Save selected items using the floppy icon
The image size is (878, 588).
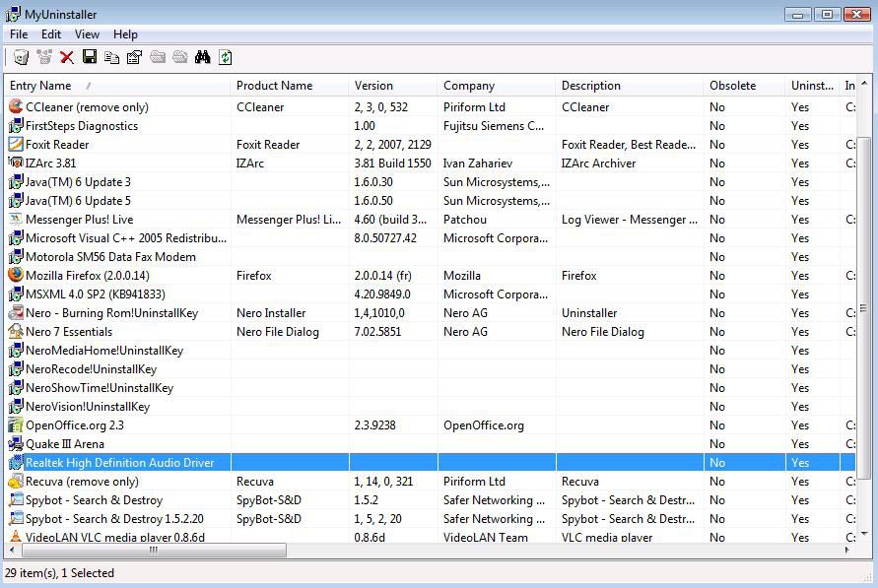click(90, 56)
